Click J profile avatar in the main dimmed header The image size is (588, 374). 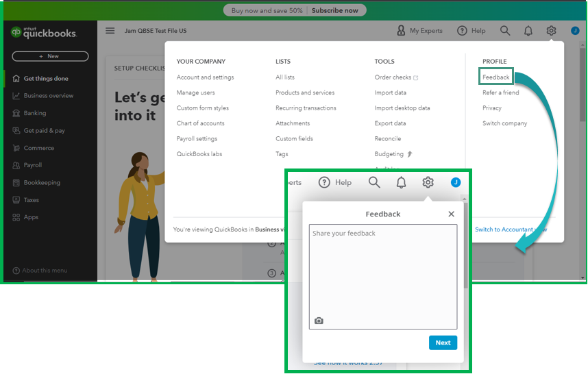pos(575,31)
